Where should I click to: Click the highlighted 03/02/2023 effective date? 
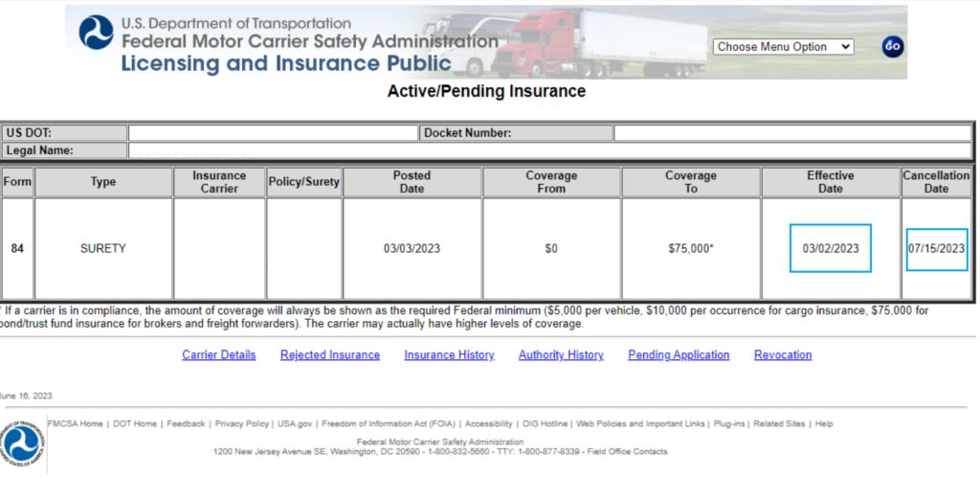pyautogui.click(x=831, y=248)
